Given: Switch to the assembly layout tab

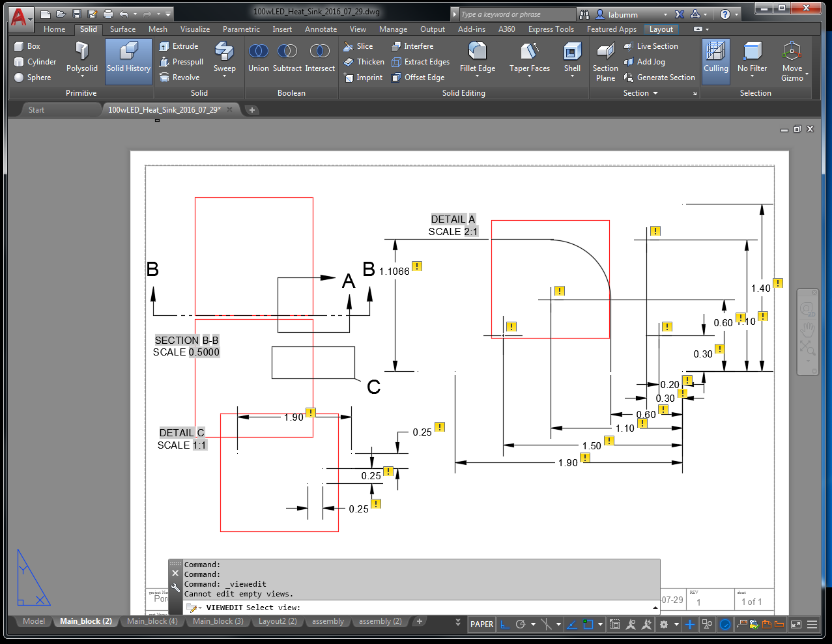Looking at the screenshot, I should (x=328, y=621).
